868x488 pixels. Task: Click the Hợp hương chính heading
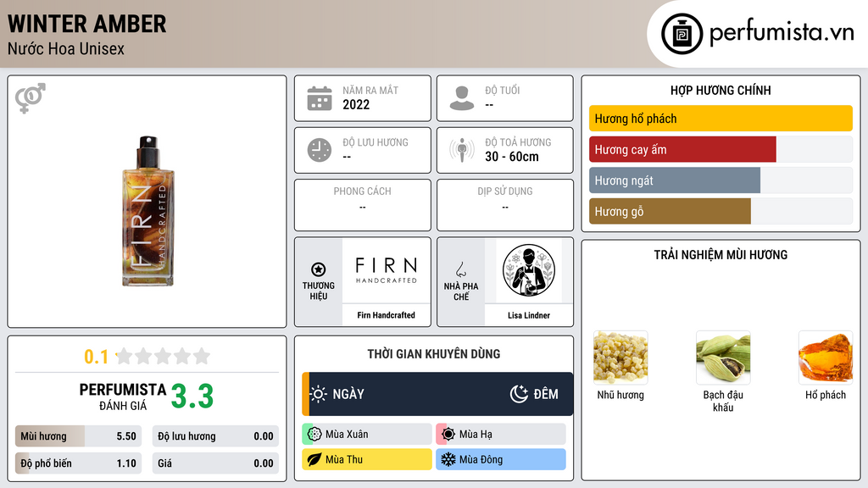click(721, 90)
